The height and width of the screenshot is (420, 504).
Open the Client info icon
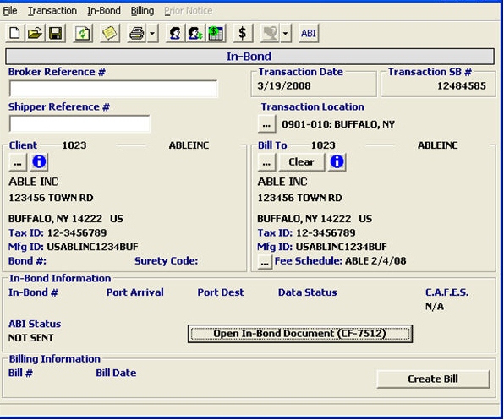[39, 161]
